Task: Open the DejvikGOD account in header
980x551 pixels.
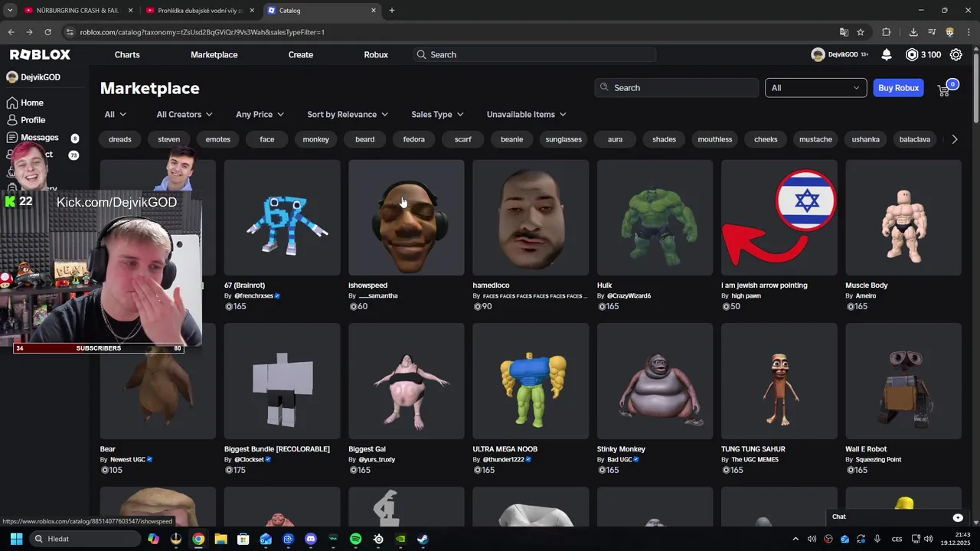Action: [839, 54]
